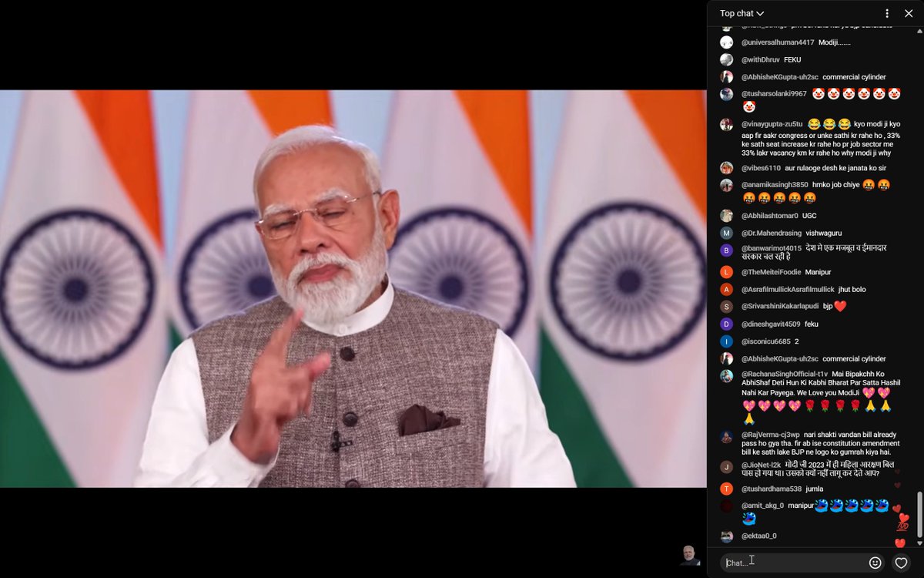Click the channel avatar watermark on video
Viewport: 924px width, 578px height.
click(690, 555)
